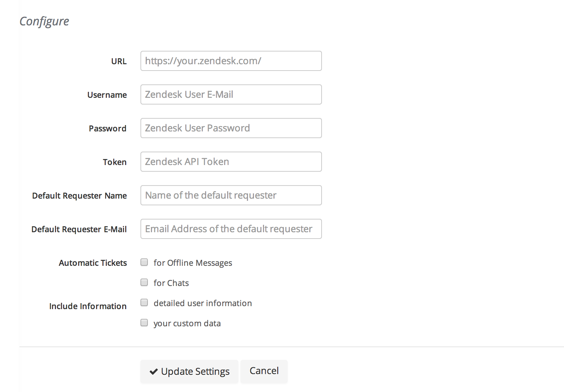Enable automatic tickets for Offline Messages
564x392 pixels.
[144, 262]
